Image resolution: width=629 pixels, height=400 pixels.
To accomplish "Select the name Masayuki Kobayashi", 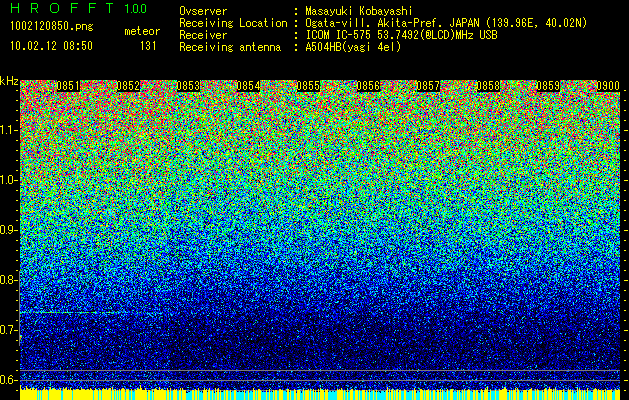I will point(359,11).
